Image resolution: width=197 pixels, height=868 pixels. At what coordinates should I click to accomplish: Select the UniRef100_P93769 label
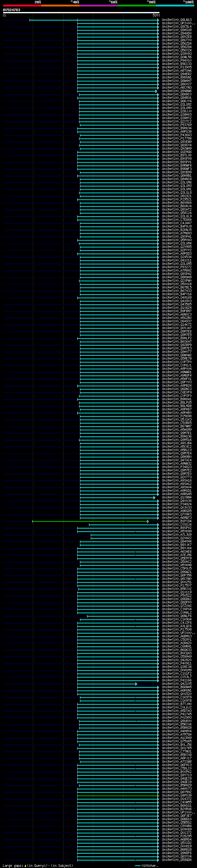(177, 125)
